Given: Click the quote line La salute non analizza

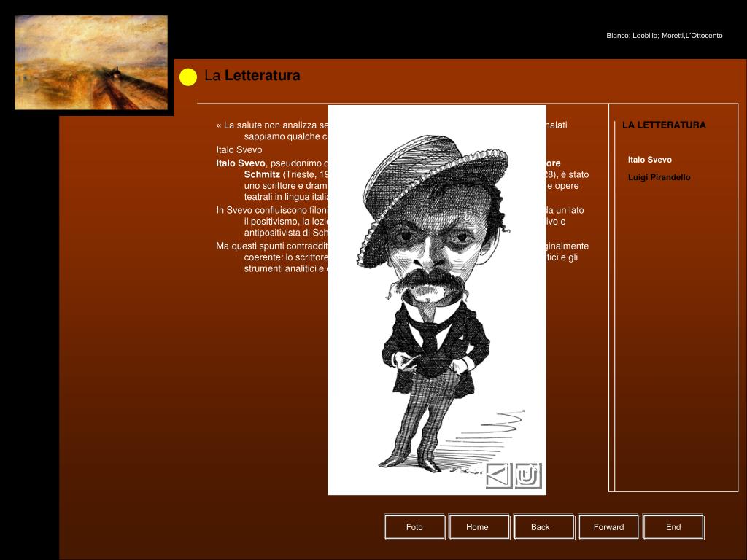Looking at the screenshot, I should (272, 125).
